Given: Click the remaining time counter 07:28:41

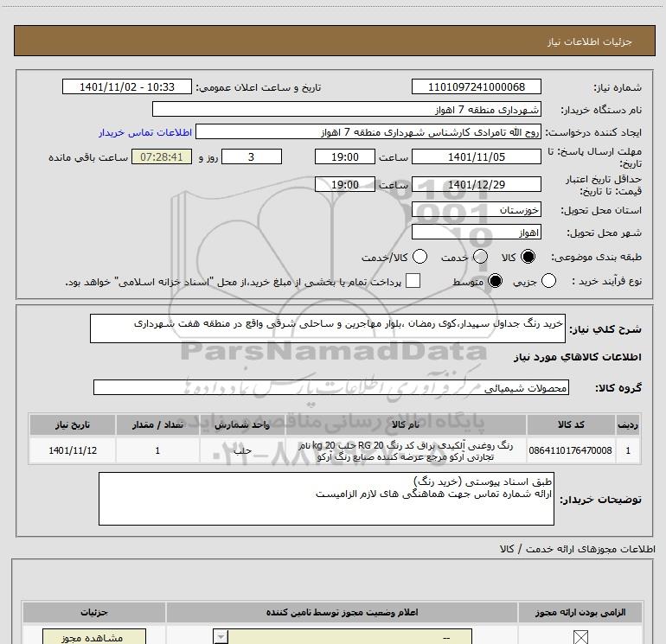Looking at the screenshot, I should 162,157.
